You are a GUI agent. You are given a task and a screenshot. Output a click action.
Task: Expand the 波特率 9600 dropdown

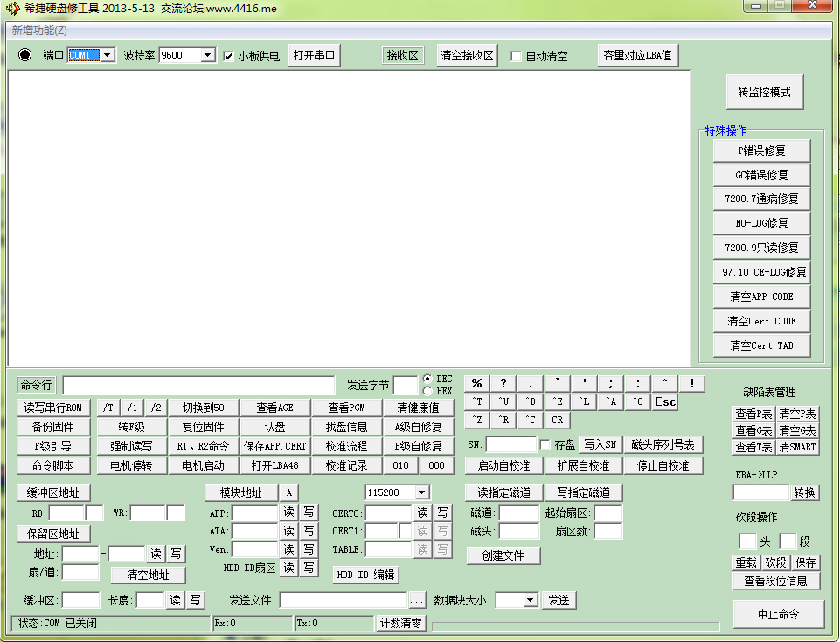tap(208, 55)
